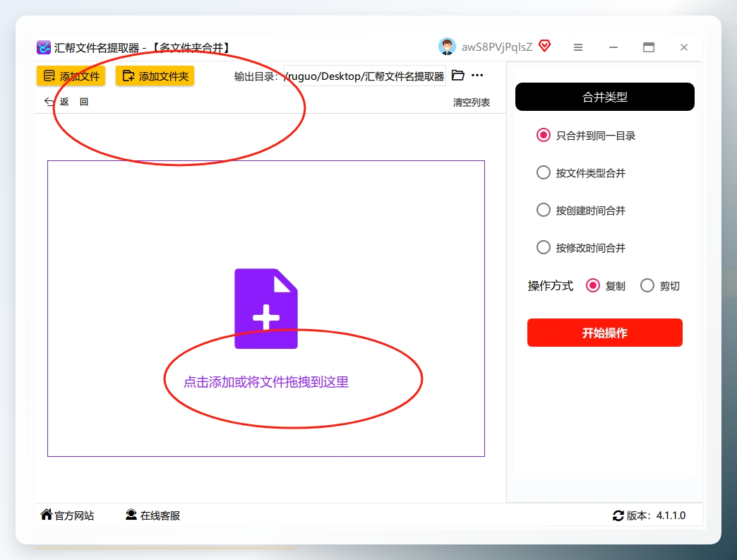Click the 点击添加或将文件拖拽到这里 text
Image resolution: width=737 pixels, height=560 pixels.
click(266, 382)
